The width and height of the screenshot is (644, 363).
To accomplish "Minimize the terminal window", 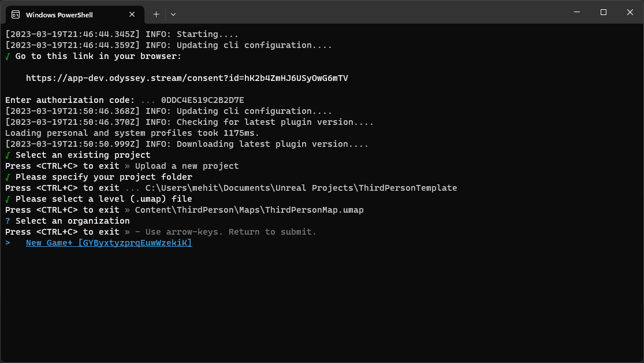I will click(x=576, y=12).
